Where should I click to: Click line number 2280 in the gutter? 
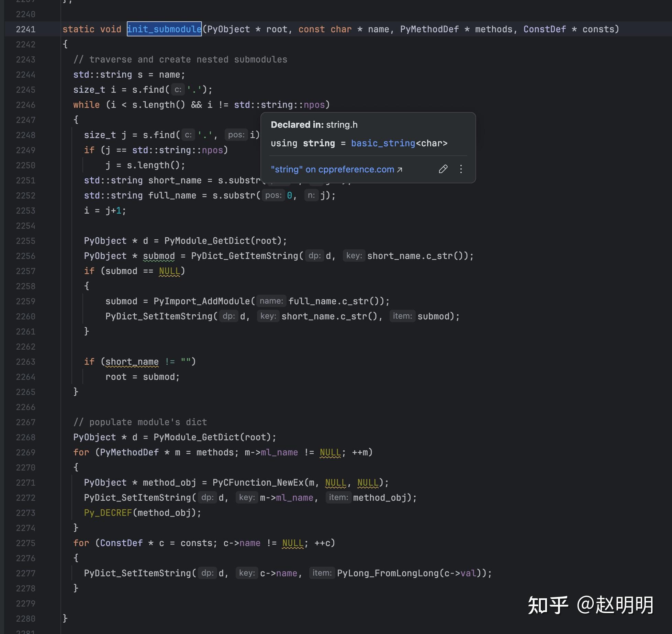pyautogui.click(x=25, y=619)
